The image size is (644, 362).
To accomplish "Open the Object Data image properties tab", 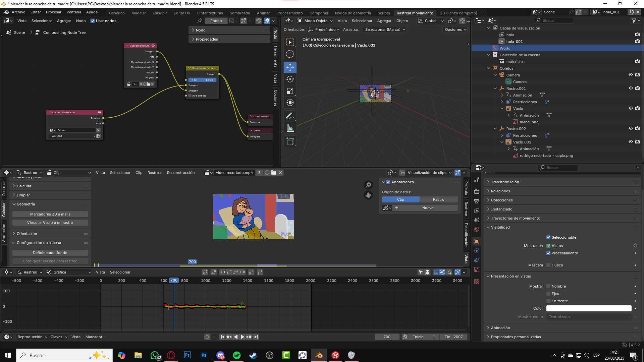I will (477, 269).
